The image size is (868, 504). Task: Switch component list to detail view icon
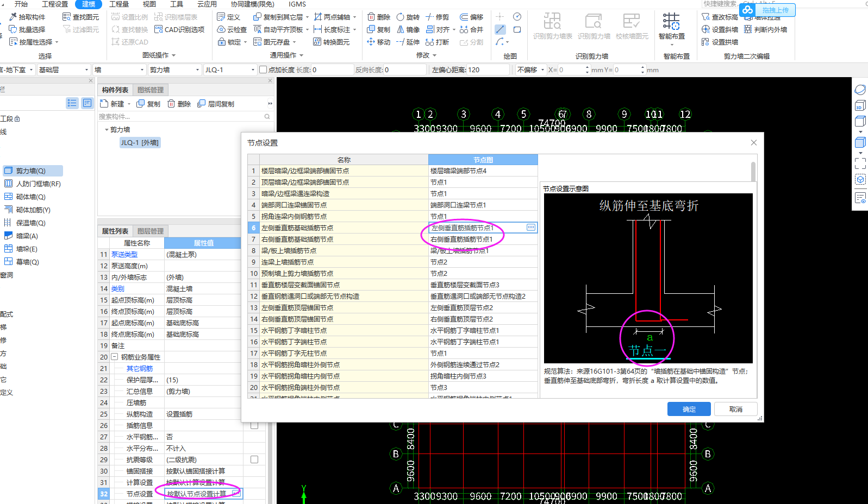pyautogui.click(x=87, y=103)
